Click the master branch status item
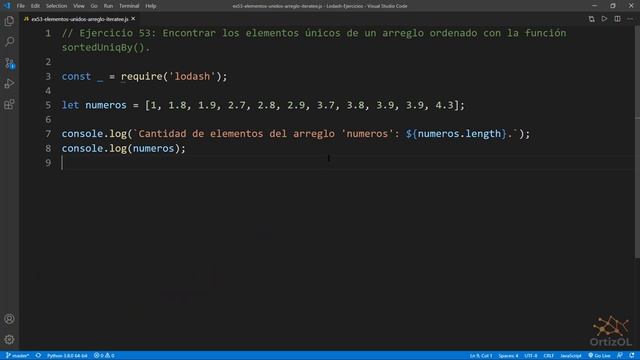 [17, 356]
